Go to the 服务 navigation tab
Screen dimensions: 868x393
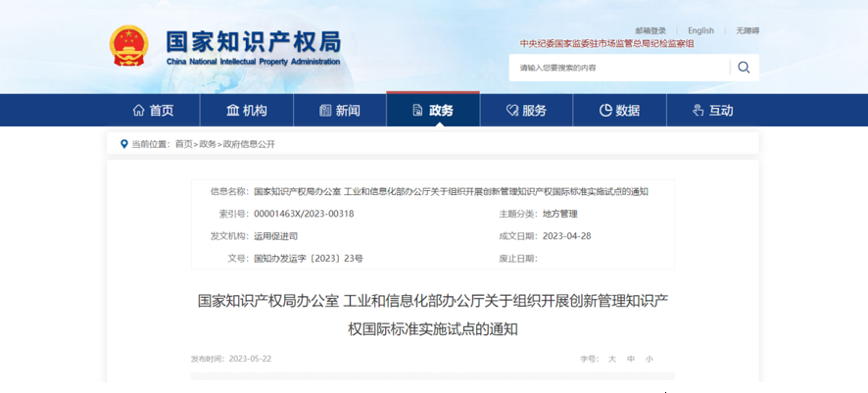pos(526,110)
